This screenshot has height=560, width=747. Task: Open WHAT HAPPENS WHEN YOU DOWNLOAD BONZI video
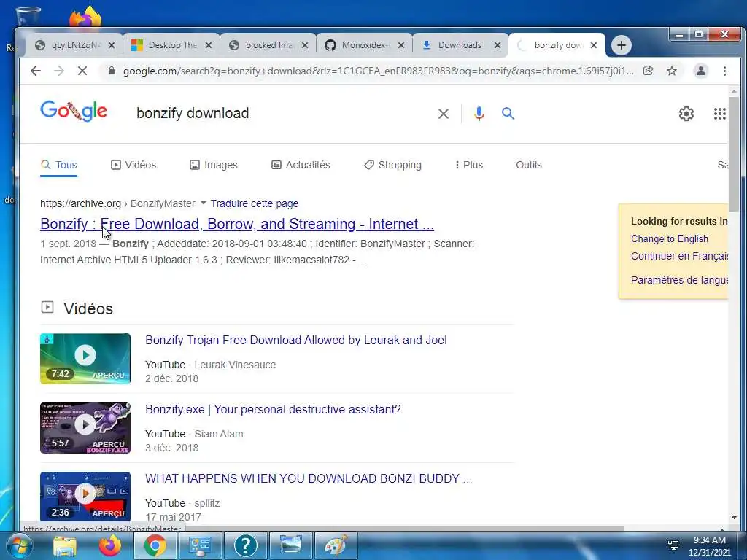(x=309, y=478)
